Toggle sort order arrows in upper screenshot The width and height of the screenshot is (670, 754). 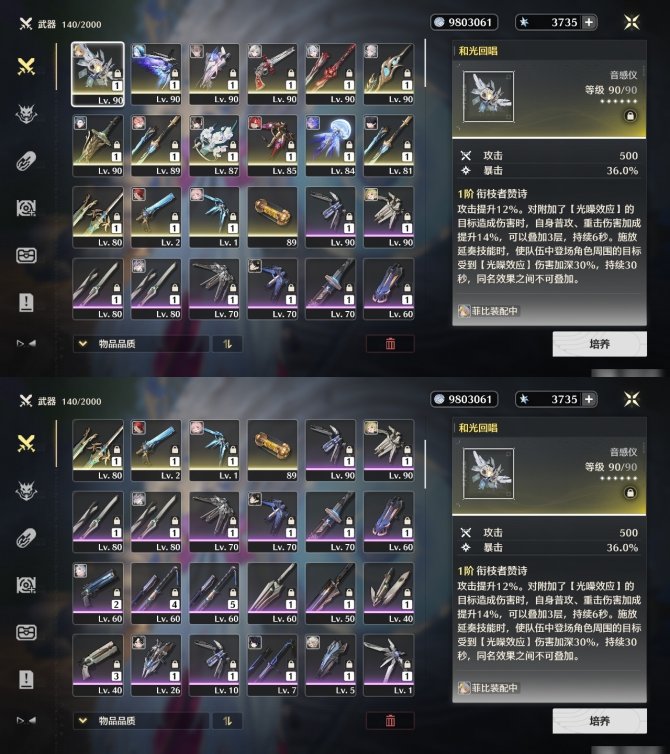click(x=228, y=344)
